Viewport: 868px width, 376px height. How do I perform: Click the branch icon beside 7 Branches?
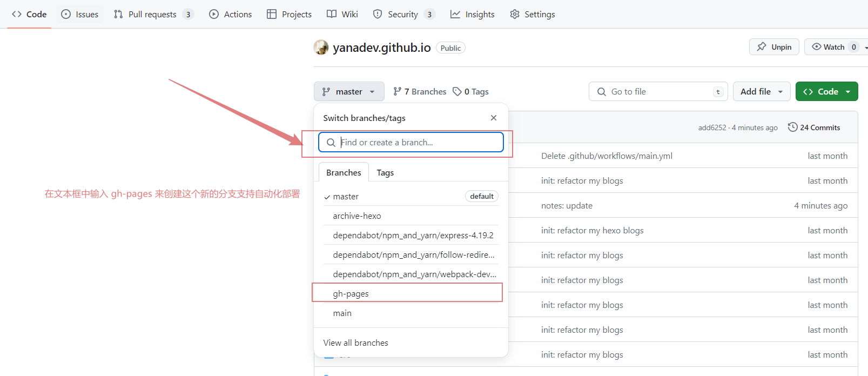[398, 91]
